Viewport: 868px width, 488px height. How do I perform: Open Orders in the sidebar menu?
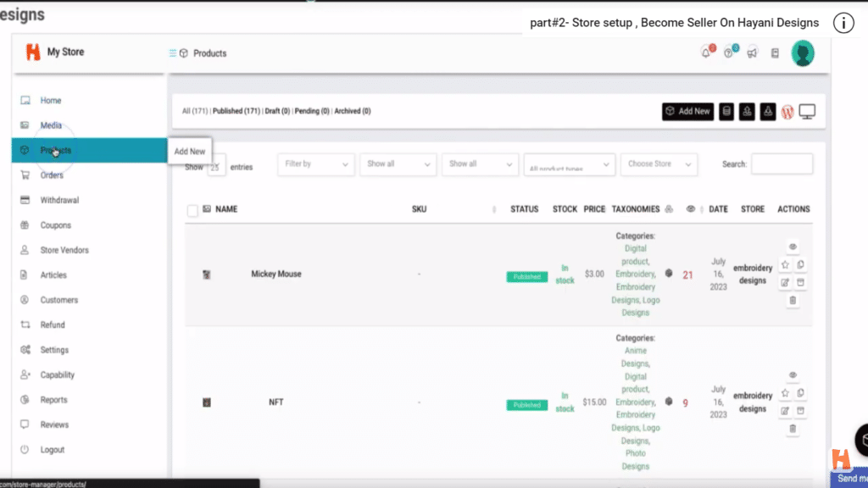point(52,175)
